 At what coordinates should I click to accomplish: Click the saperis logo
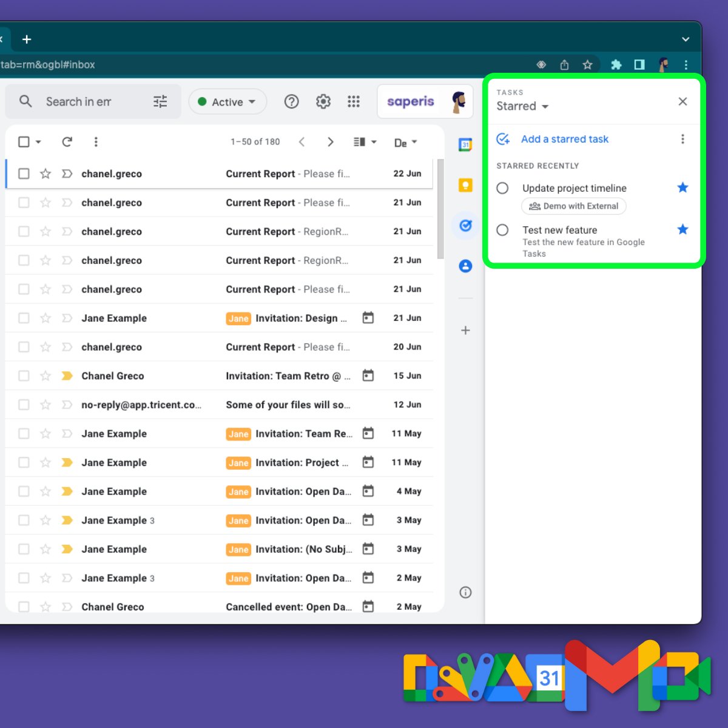[411, 101]
